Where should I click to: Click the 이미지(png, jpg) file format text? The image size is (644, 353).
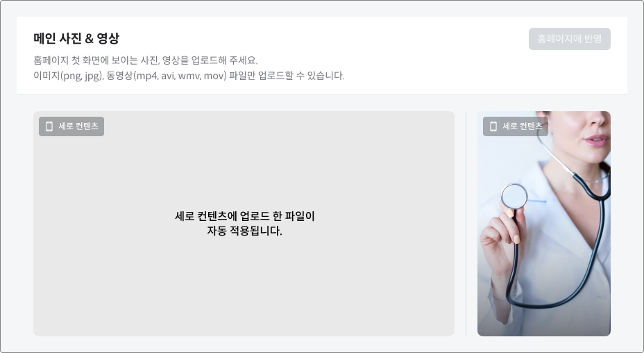pos(68,76)
